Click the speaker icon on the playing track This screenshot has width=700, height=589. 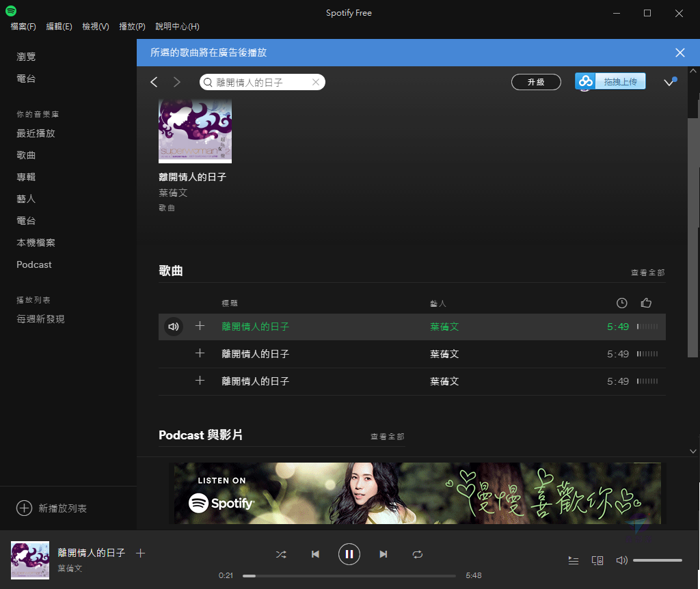tap(173, 327)
